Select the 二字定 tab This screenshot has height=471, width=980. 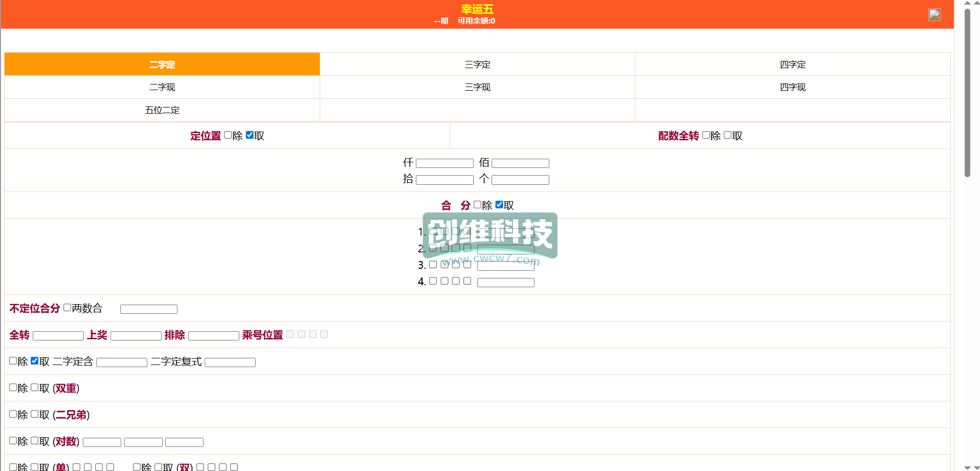click(162, 65)
